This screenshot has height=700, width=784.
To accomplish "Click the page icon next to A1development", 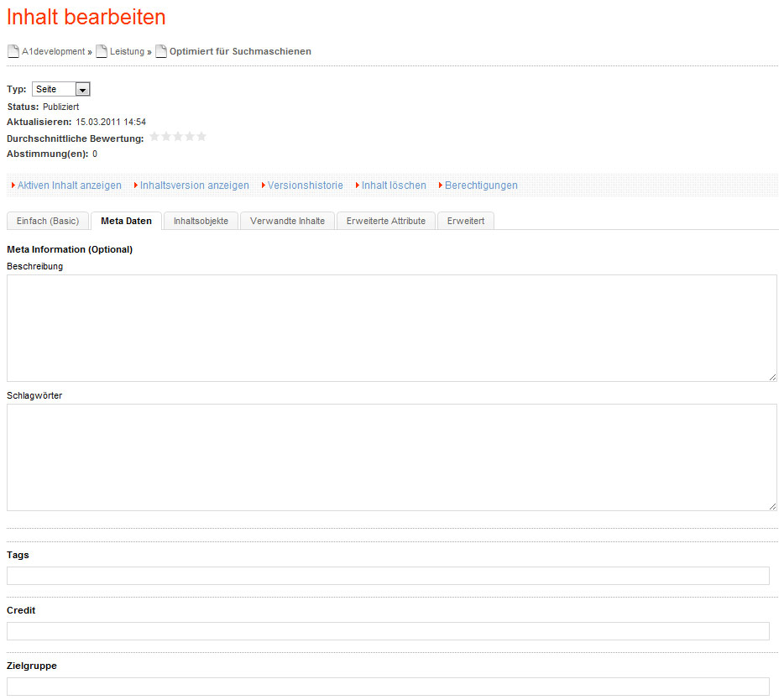I will pyautogui.click(x=13, y=51).
